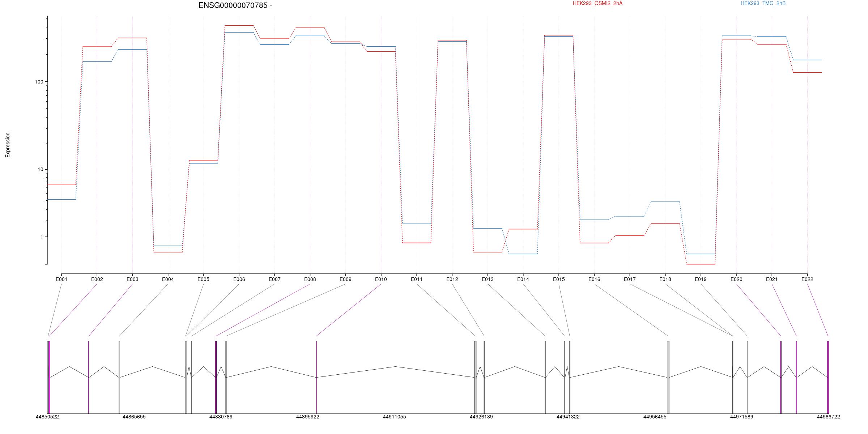Click genomic coordinate 44865655

point(134,417)
